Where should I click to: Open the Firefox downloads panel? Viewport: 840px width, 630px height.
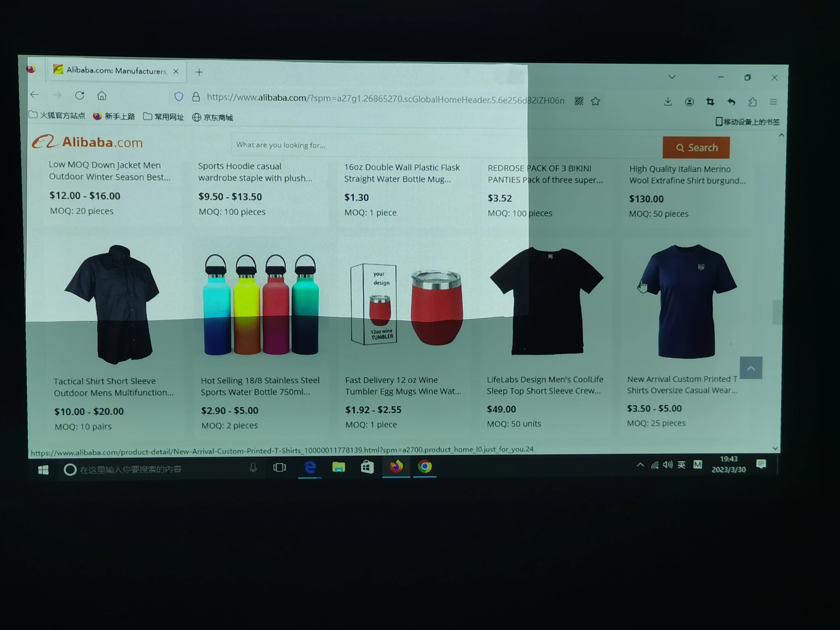click(x=668, y=102)
